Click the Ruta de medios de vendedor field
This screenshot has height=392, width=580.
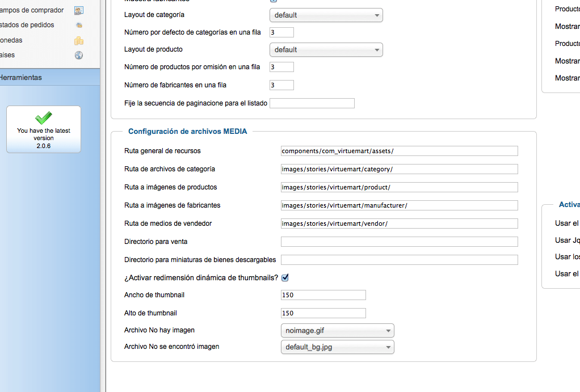pyautogui.click(x=400, y=224)
